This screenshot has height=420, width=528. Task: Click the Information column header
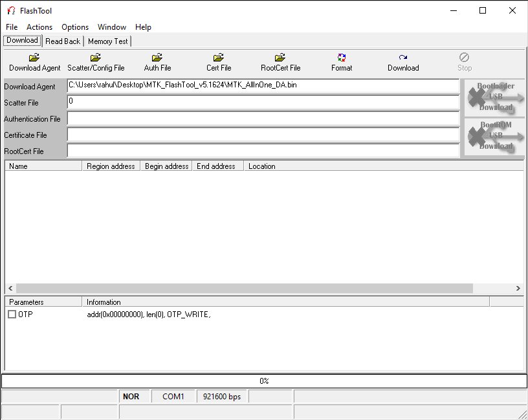click(x=286, y=302)
